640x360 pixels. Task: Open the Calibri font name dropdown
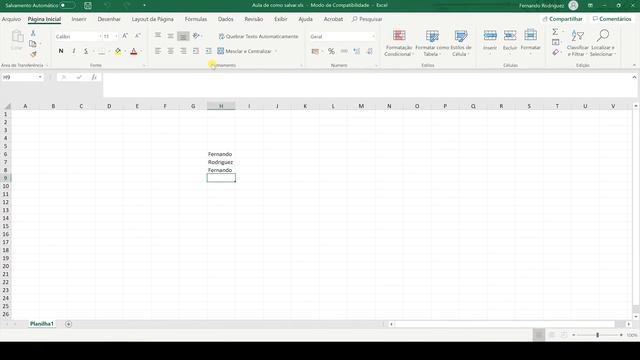coord(100,36)
